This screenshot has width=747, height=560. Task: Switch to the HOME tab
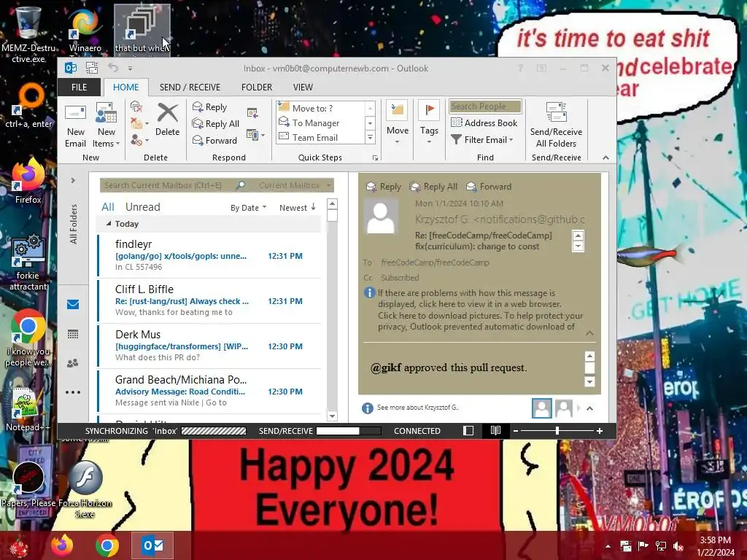coord(125,87)
